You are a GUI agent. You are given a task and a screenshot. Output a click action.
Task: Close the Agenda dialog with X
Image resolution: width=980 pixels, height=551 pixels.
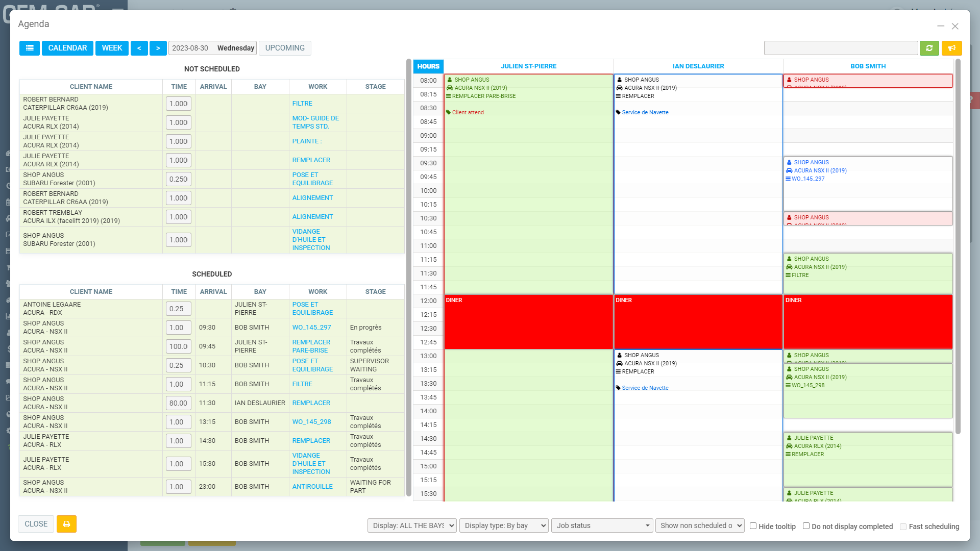(x=955, y=26)
